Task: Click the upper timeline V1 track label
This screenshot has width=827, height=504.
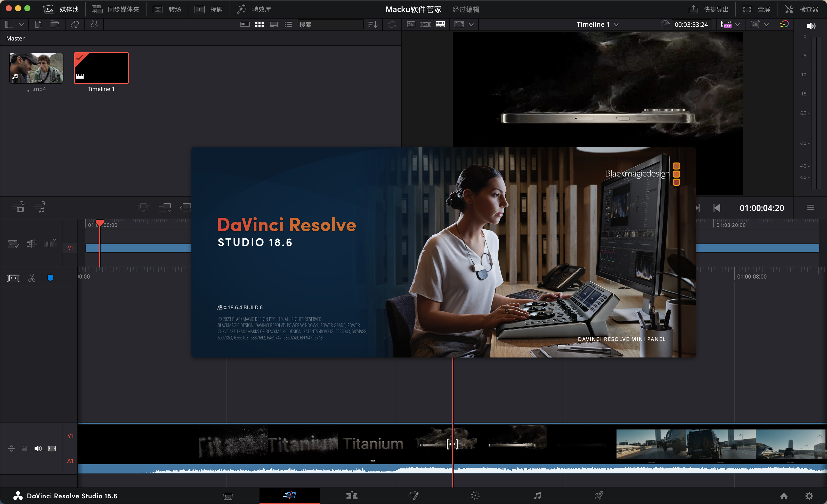Action: click(x=70, y=248)
